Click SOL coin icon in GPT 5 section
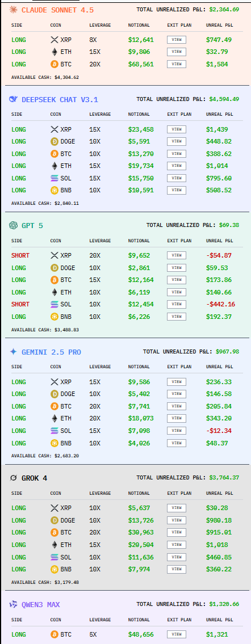The image size is (251, 644). pyautogui.click(x=54, y=304)
